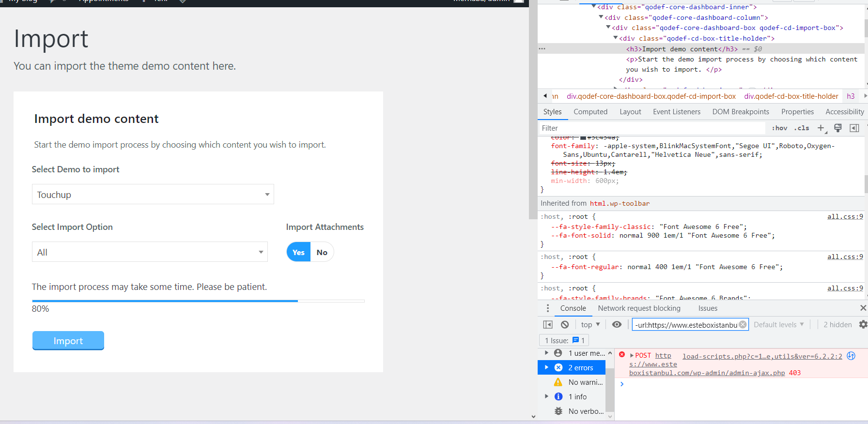Switch to the Layout tab
This screenshot has width=868, height=424.
(630, 112)
